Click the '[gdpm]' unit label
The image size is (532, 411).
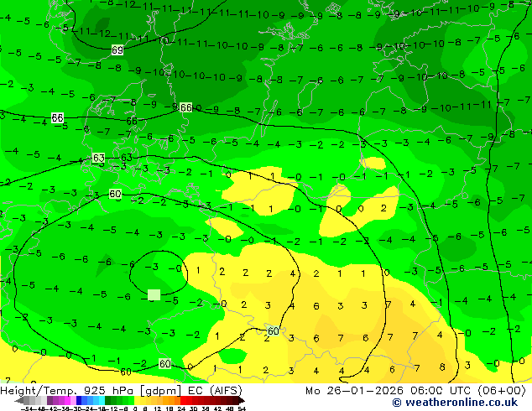click(161, 391)
